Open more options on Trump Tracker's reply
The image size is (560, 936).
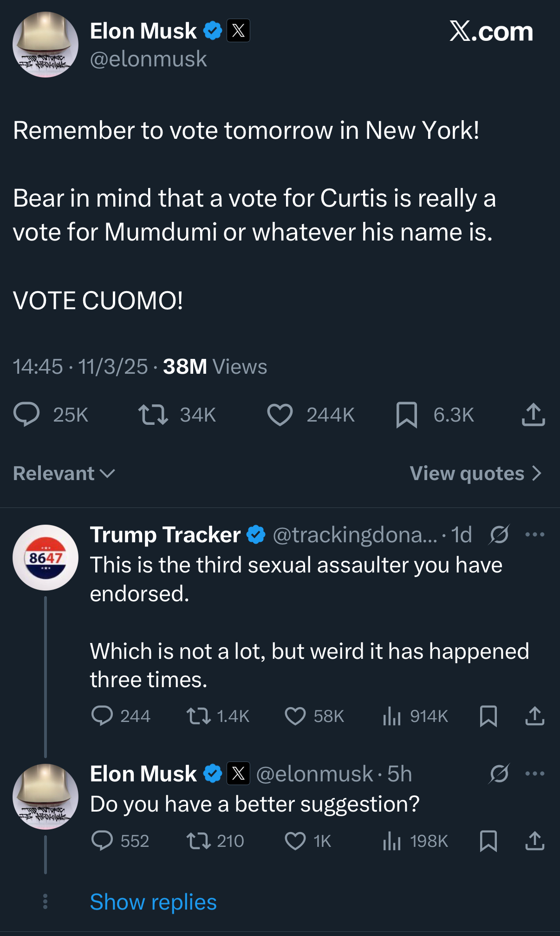(x=534, y=535)
